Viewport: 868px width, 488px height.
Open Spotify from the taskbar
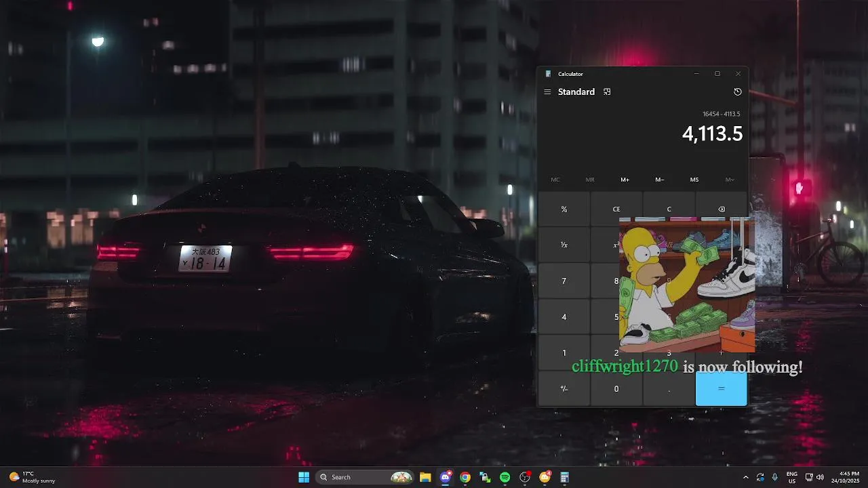[x=505, y=477]
